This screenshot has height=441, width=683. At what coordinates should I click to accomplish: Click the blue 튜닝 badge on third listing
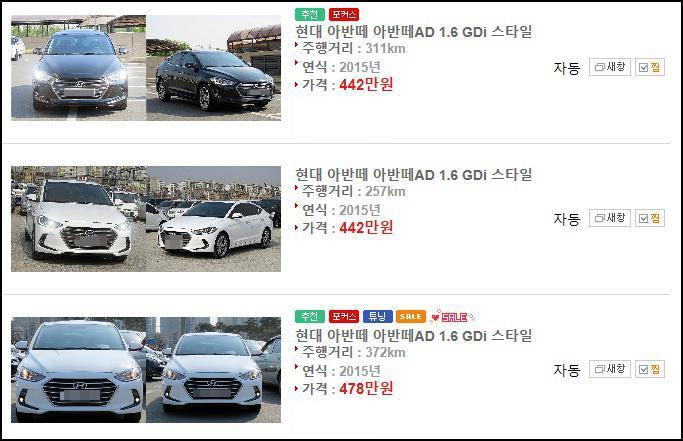(378, 316)
